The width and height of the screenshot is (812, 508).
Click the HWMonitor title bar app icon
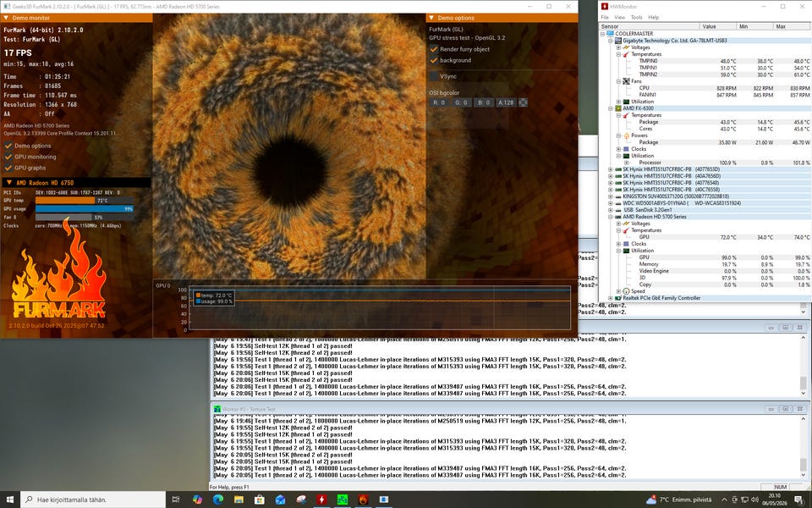coord(604,7)
